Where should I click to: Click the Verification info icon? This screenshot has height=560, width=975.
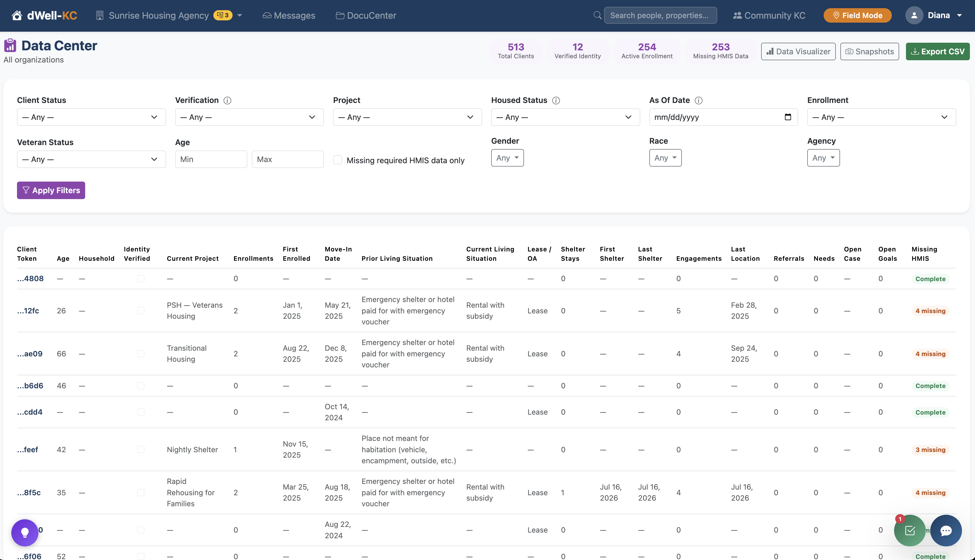[227, 100]
